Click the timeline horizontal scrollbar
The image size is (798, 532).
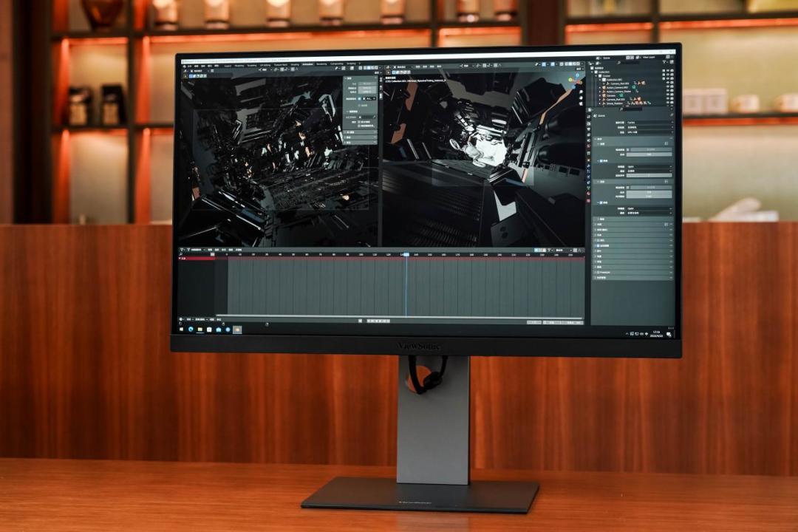400,316
